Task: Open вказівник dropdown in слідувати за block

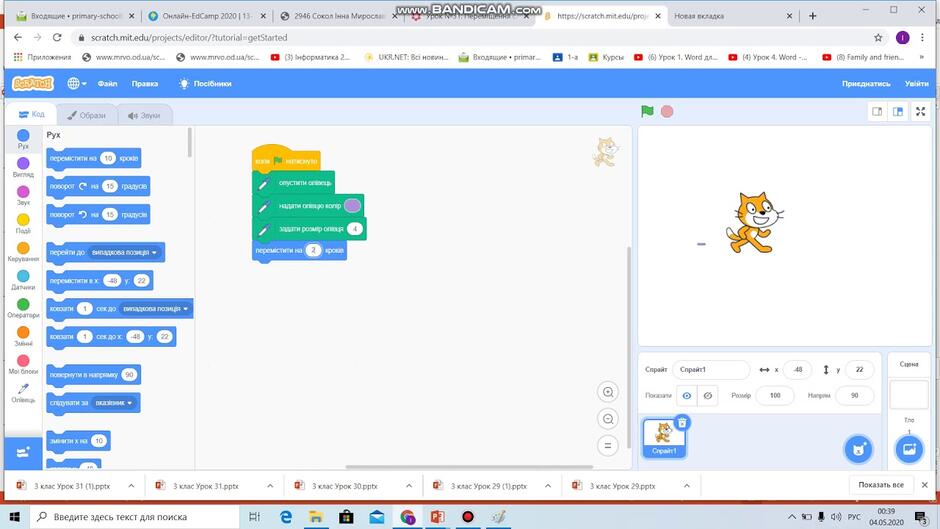Action: (113, 403)
